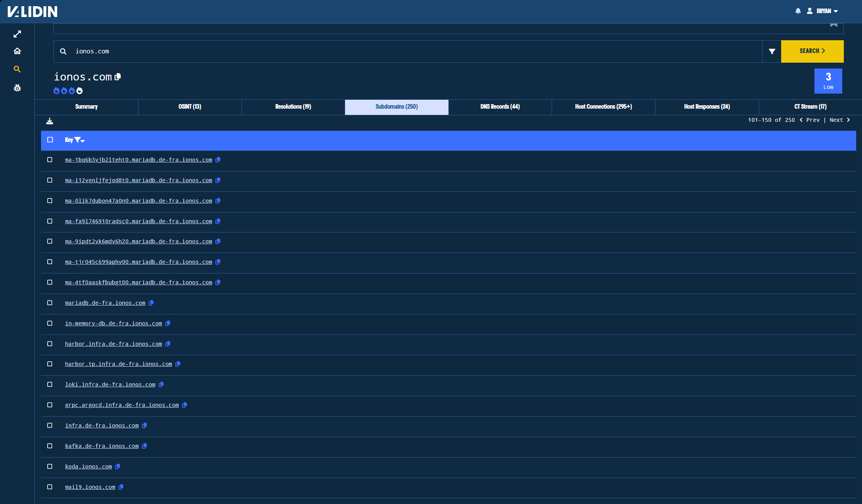Click the flame rating icons under ionos.com
This screenshot has width=862, height=504.
click(68, 91)
